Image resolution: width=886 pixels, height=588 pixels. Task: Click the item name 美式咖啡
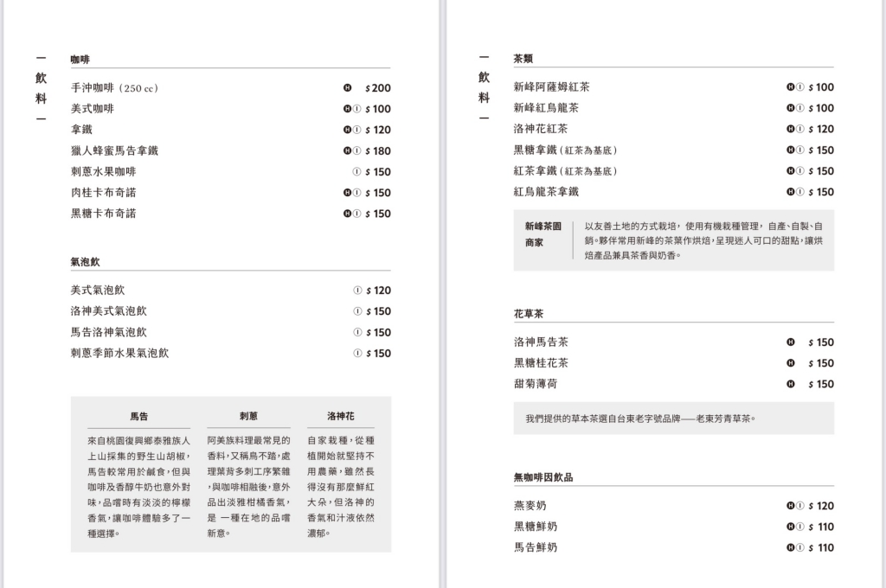click(92, 108)
